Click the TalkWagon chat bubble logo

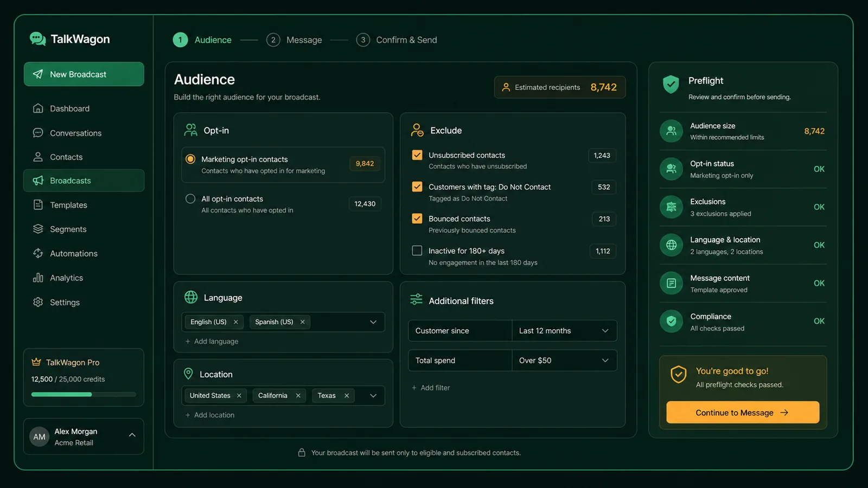37,38
